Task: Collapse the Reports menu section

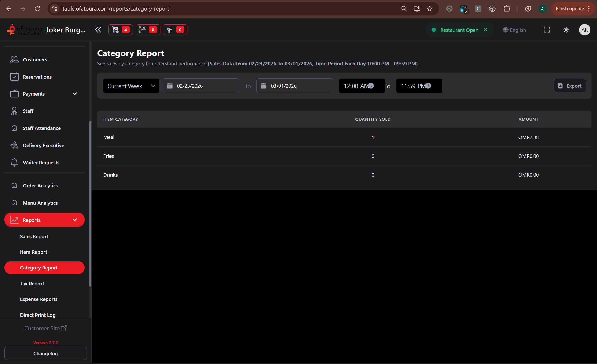Action: coord(75,220)
